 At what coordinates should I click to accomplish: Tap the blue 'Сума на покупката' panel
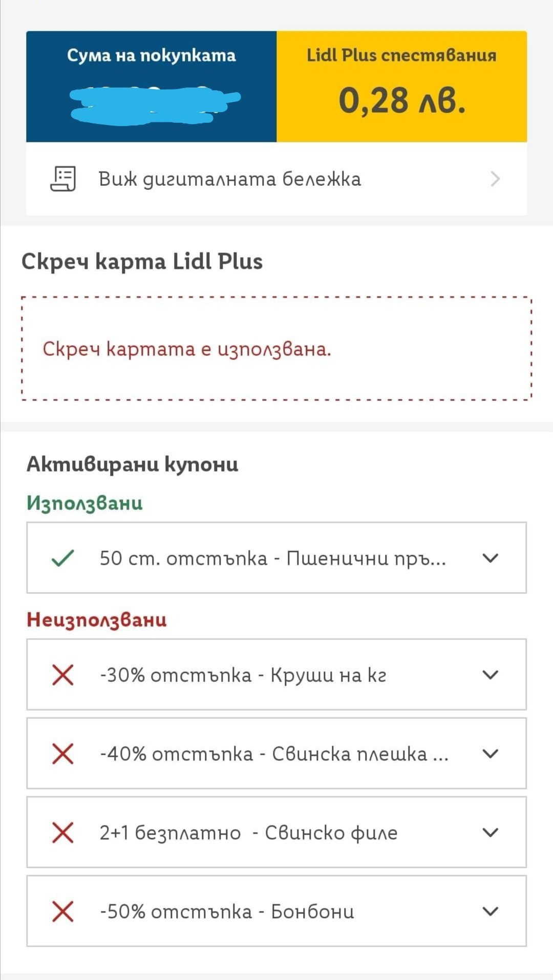coord(152,86)
